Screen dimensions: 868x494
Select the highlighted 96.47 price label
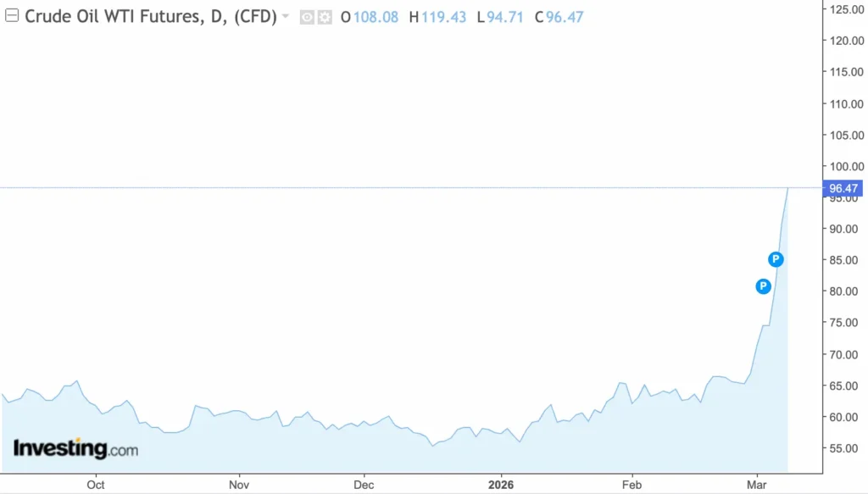pyautogui.click(x=845, y=188)
